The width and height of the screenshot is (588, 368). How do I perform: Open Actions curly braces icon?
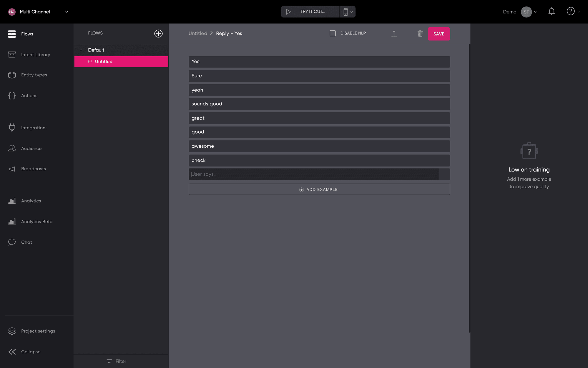(x=12, y=95)
